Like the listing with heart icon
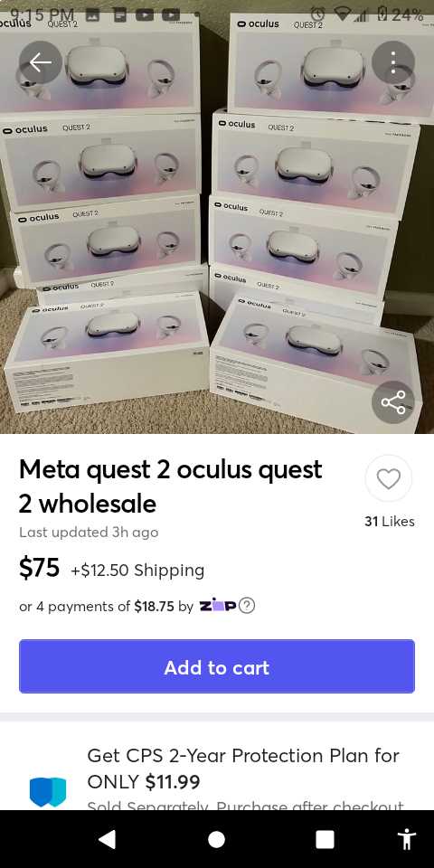 click(x=389, y=478)
